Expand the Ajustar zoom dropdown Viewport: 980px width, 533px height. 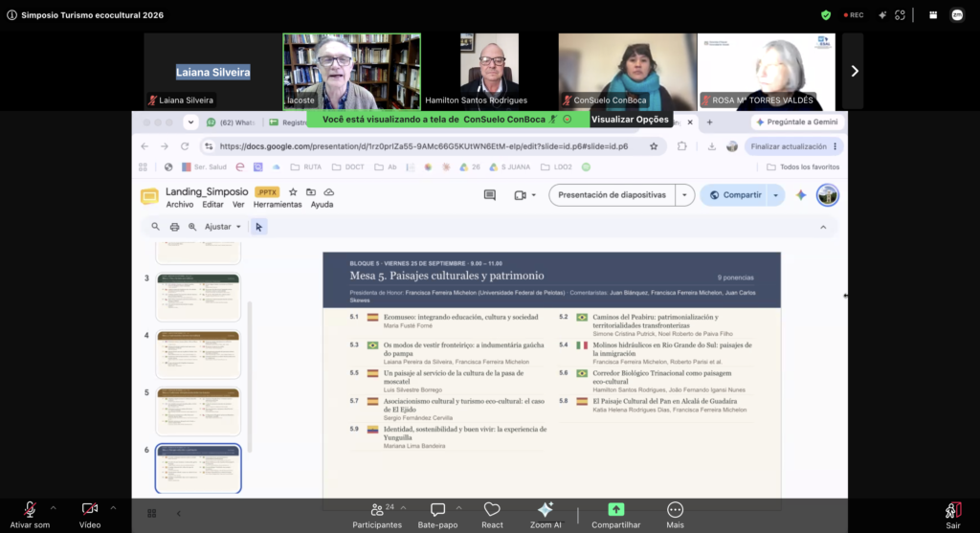point(222,227)
